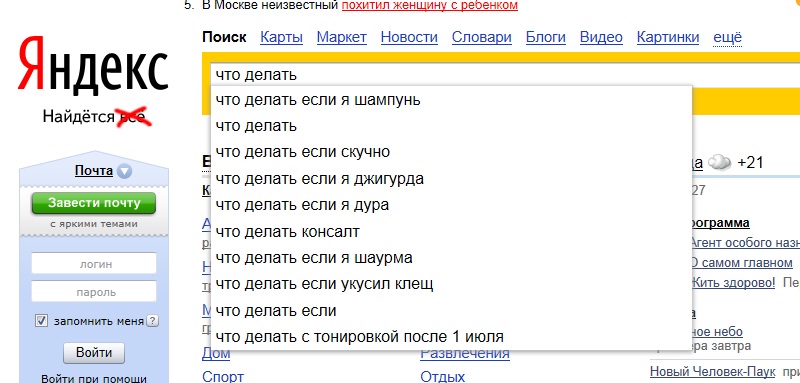Open news link похитил женщину с ребенком
This screenshot has height=383, width=800.
click(x=430, y=6)
